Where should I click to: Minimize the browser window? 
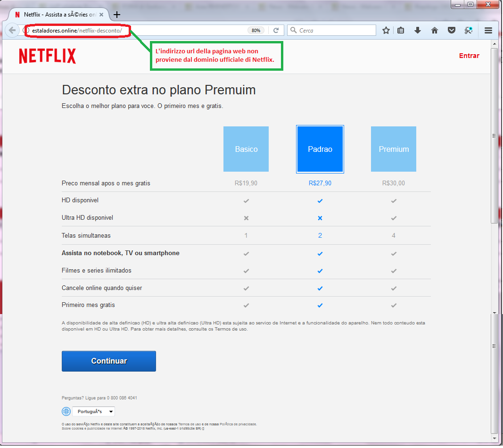click(457, 5)
